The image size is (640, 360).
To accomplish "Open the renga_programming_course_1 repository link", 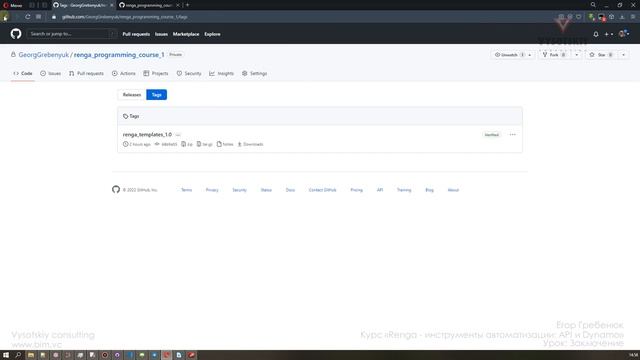I will (x=119, y=55).
